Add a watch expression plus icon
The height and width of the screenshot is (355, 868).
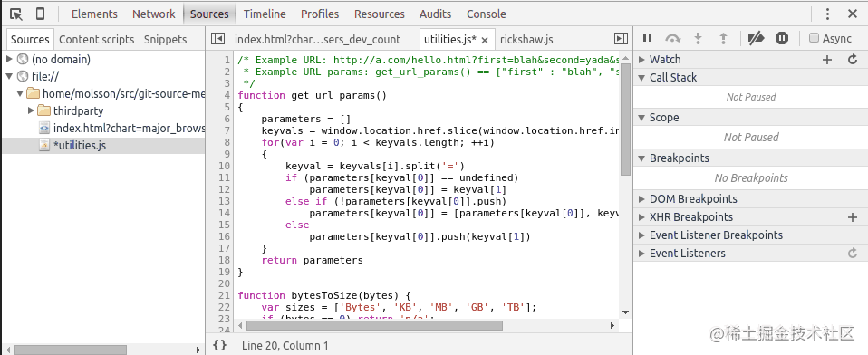click(x=827, y=59)
